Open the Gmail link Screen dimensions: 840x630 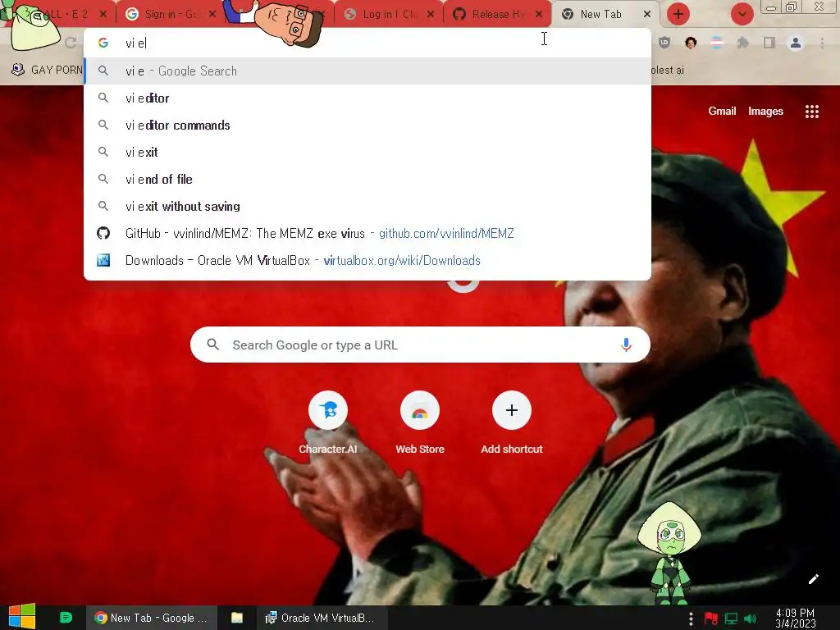pos(722,111)
